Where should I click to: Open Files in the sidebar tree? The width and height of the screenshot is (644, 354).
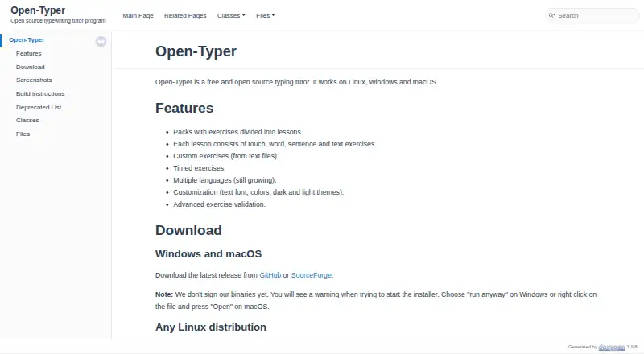(23, 134)
